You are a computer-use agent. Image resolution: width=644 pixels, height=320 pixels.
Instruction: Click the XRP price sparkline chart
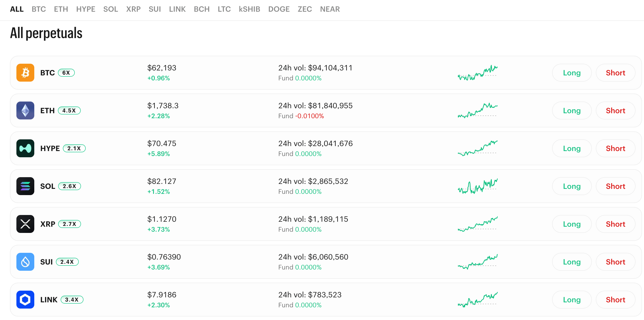(x=478, y=224)
